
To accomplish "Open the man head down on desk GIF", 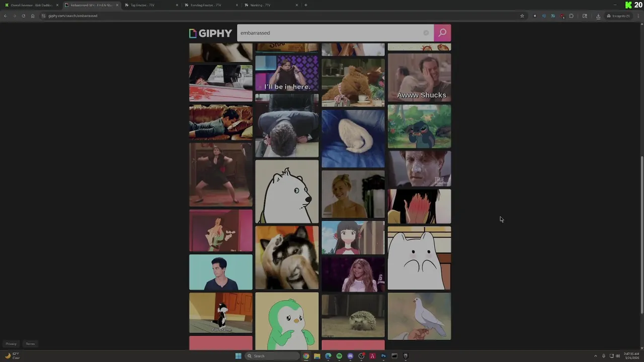I will pyautogui.click(x=287, y=126).
